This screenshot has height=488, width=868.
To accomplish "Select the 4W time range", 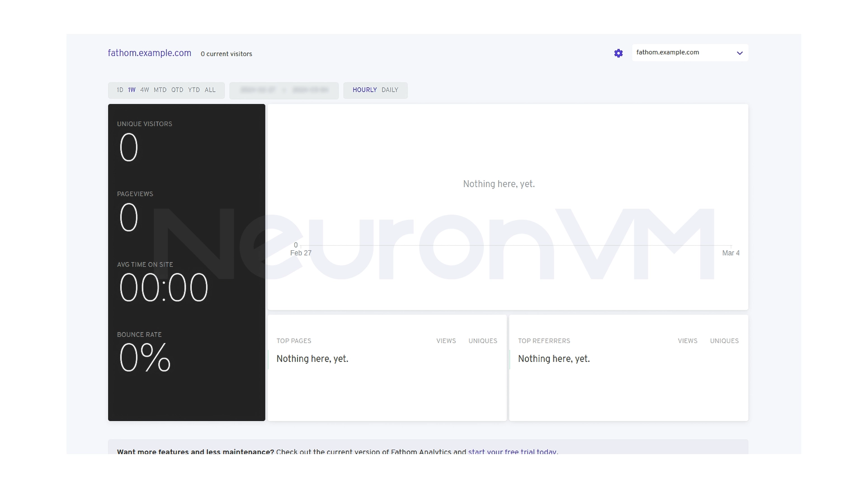I will coord(144,90).
